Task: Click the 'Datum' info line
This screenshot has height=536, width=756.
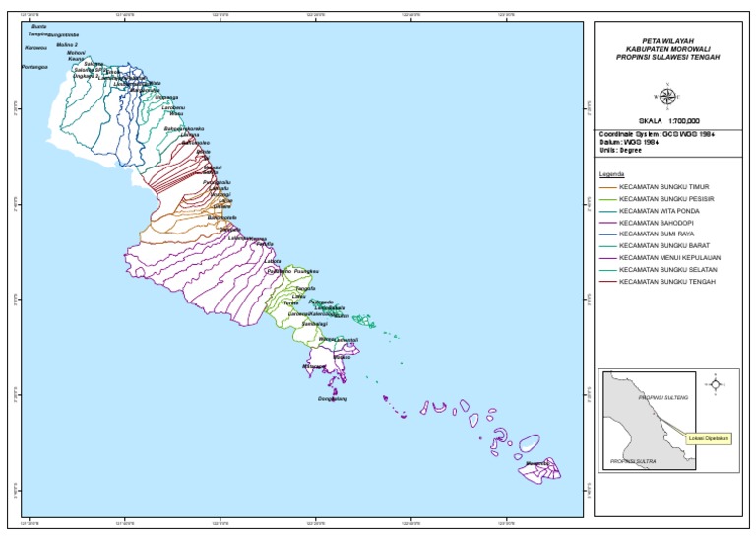Action: [x=629, y=142]
